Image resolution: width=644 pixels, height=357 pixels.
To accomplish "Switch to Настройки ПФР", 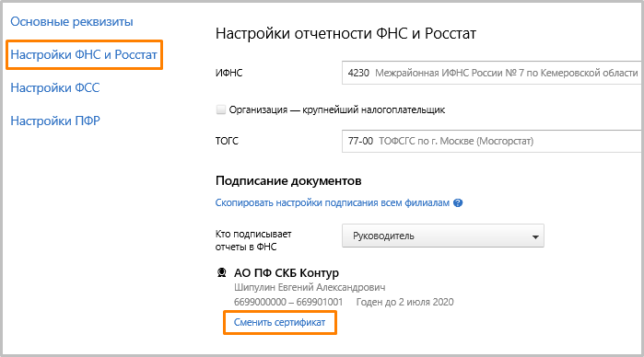I will [55, 121].
